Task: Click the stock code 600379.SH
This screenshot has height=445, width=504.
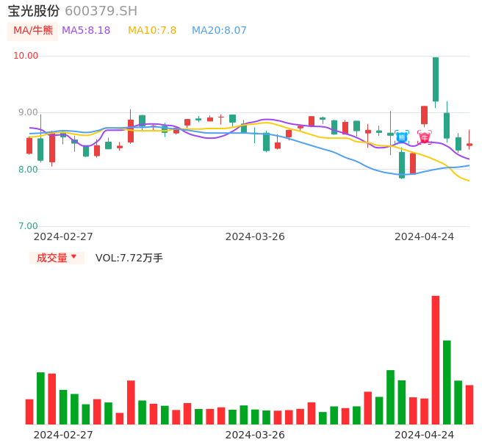Action: 101,11
